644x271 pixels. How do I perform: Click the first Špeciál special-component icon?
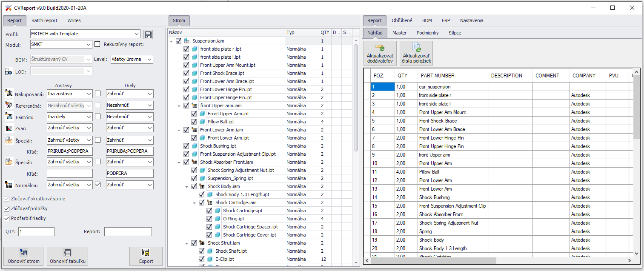[8, 140]
